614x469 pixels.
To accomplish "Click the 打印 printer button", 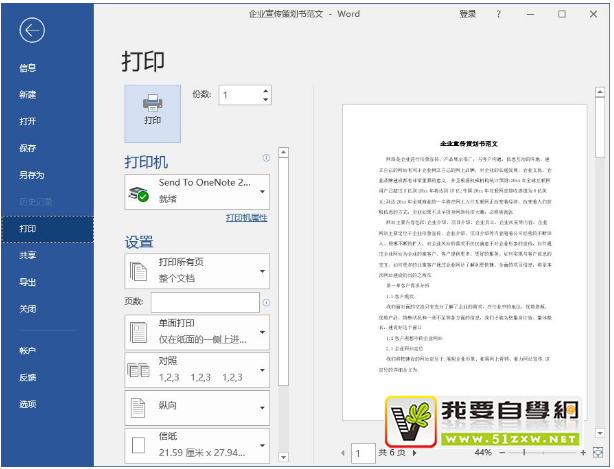I will click(152, 110).
